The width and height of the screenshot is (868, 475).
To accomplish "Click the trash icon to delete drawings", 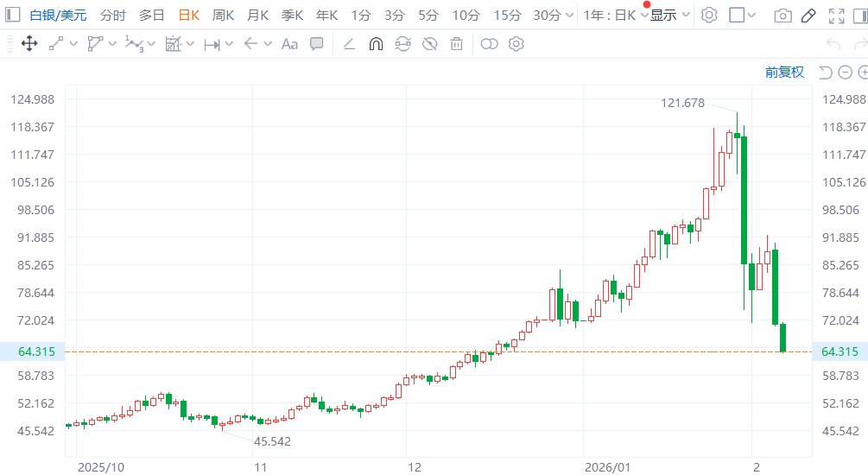I will click(x=457, y=44).
